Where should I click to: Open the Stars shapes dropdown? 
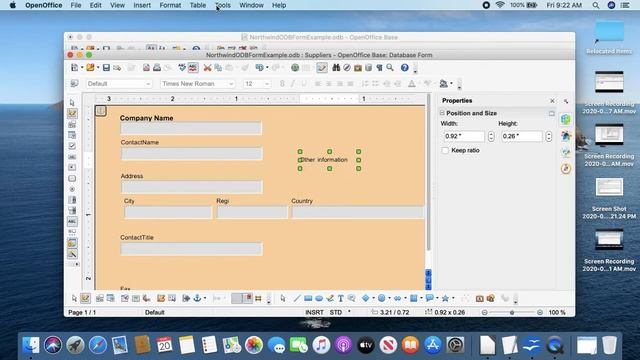(453, 298)
